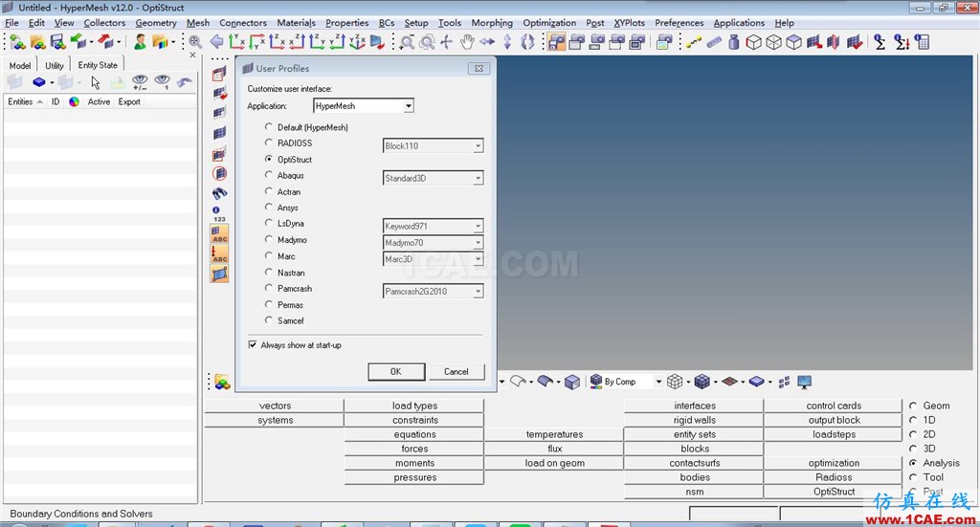980x527 pixels.
Task: Toggle Always show at start-up checkbox
Action: click(253, 344)
